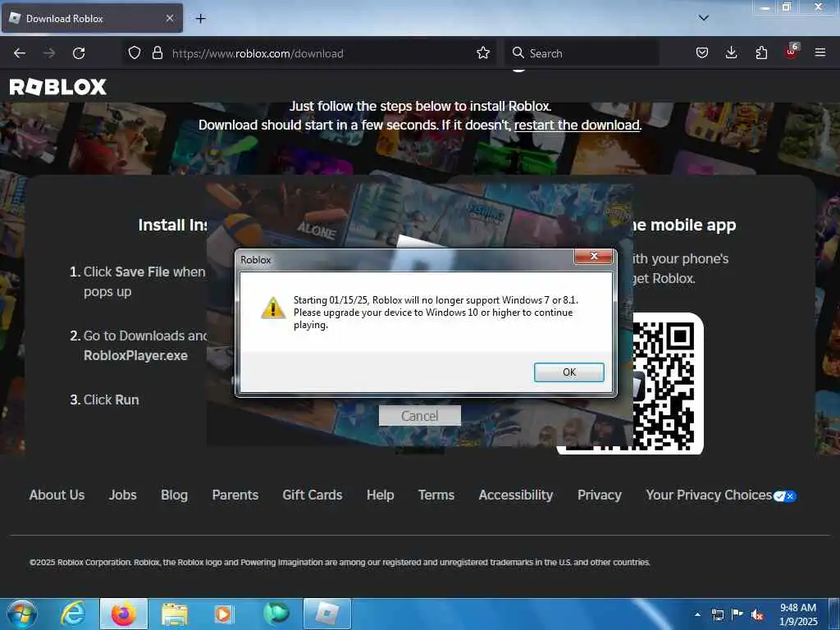This screenshot has height=630, width=840.
Task: Open Privacy footer link
Action: (600, 495)
